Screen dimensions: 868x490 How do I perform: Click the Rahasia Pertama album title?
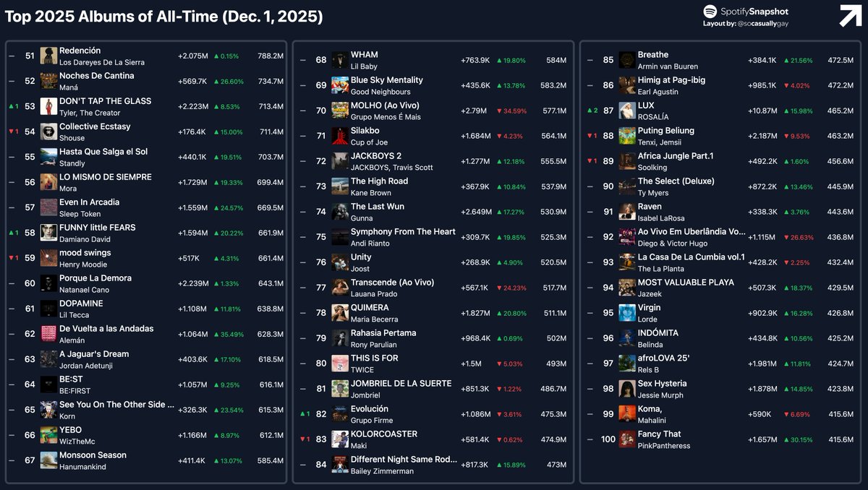(383, 333)
